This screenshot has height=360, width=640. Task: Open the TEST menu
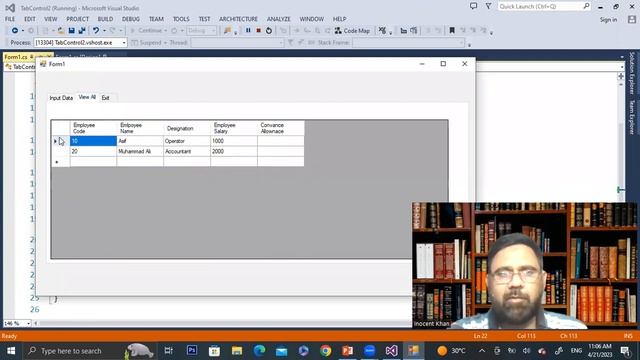[x=204, y=19]
